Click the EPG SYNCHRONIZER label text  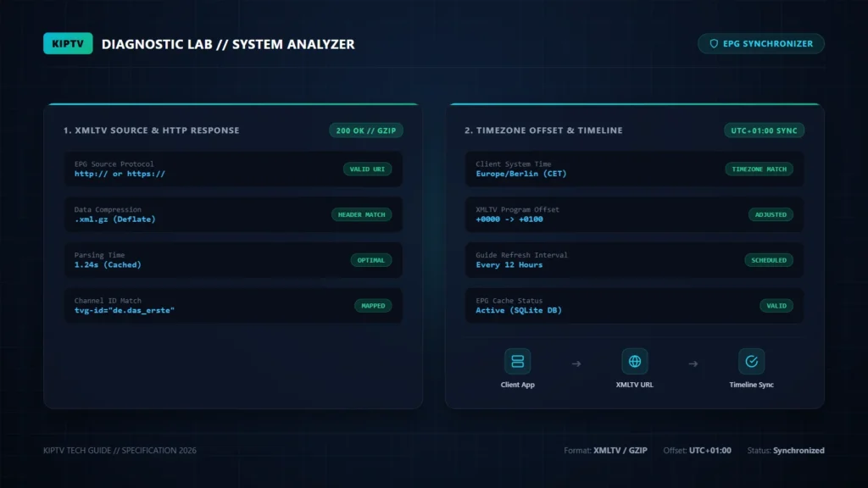(768, 44)
